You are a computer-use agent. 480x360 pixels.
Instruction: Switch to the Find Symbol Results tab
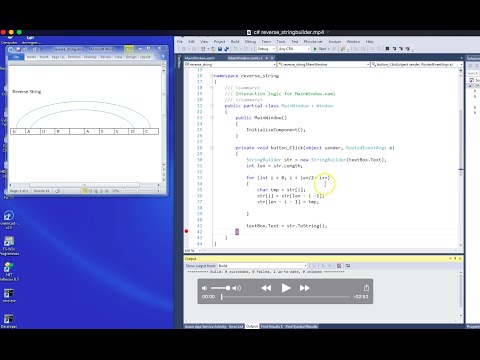301,326
